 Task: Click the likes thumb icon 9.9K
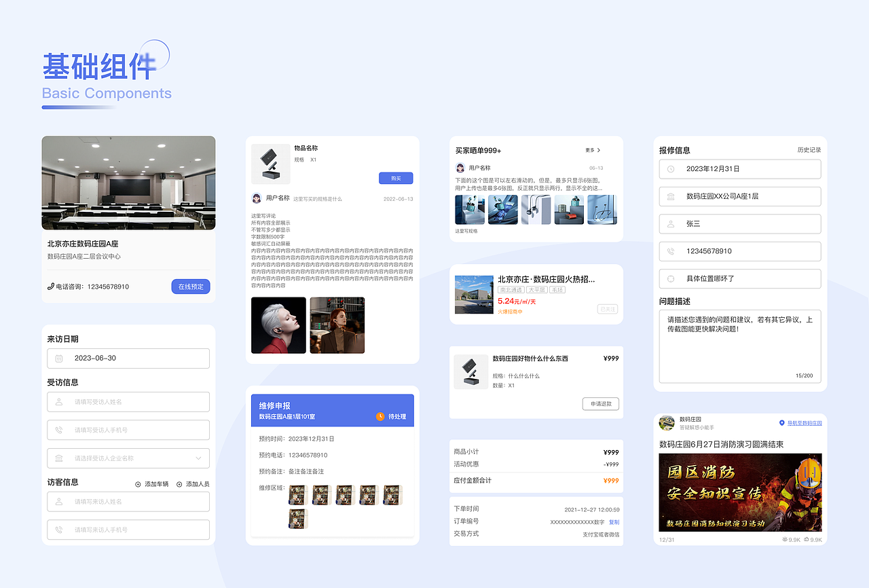click(807, 540)
